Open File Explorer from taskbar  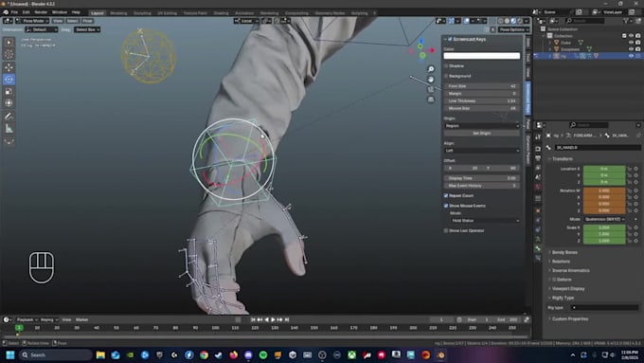pyautogui.click(x=100, y=354)
